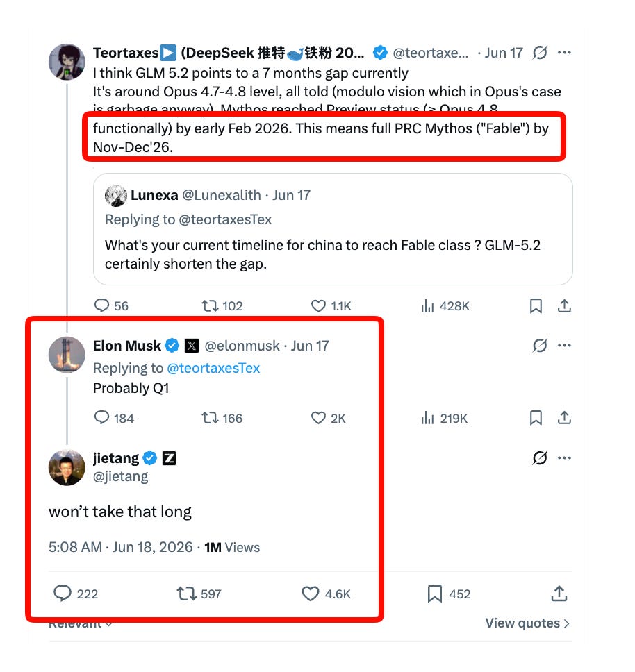Image resolution: width=635 pixels, height=672 pixels.
Task: Bookmark jietang post with 452 bookmarks
Action: (x=435, y=594)
